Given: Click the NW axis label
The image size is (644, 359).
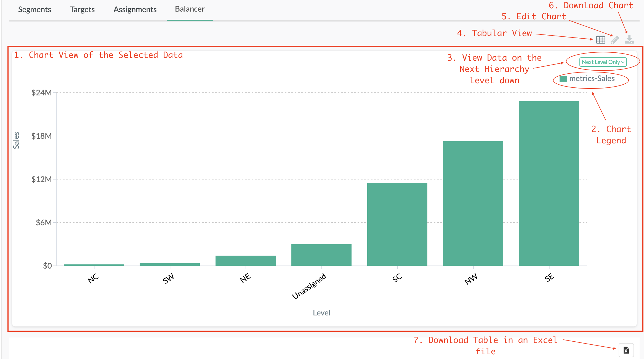Looking at the screenshot, I should (x=471, y=279).
